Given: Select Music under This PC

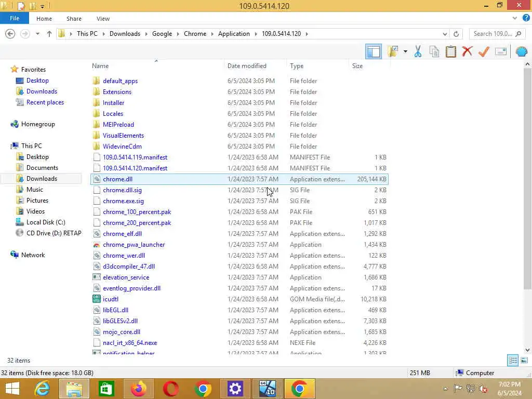Looking at the screenshot, I should pos(35,189).
